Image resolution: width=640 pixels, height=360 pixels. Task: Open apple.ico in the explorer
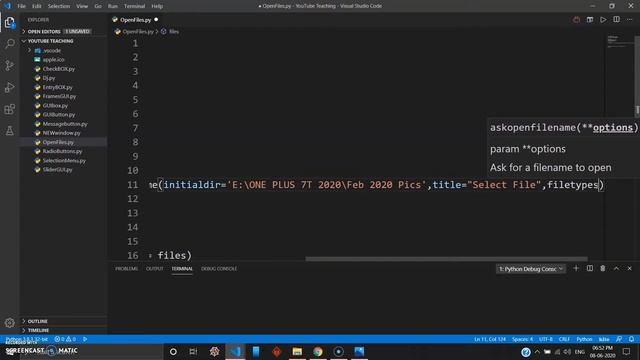coord(53,60)
